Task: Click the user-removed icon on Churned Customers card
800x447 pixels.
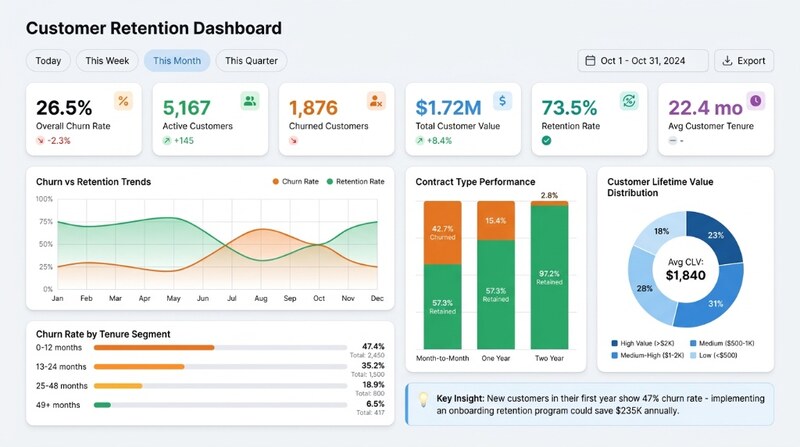Action: tap(376, 101)
